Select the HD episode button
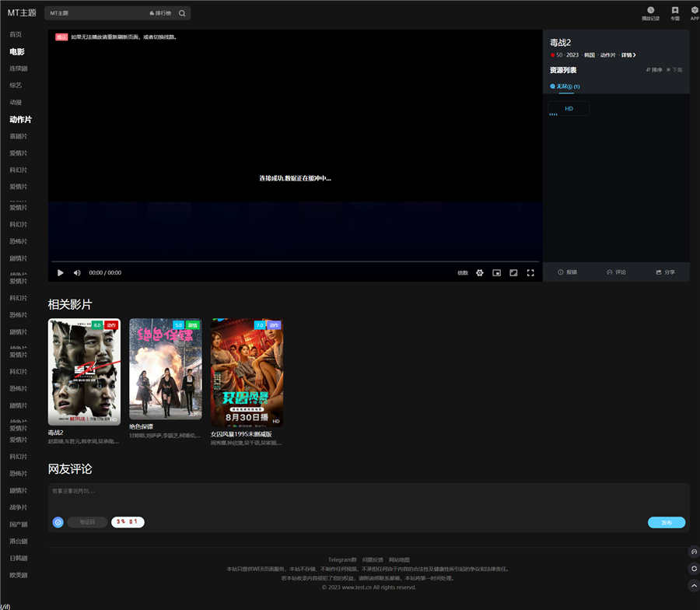 [x=569, y=108]
